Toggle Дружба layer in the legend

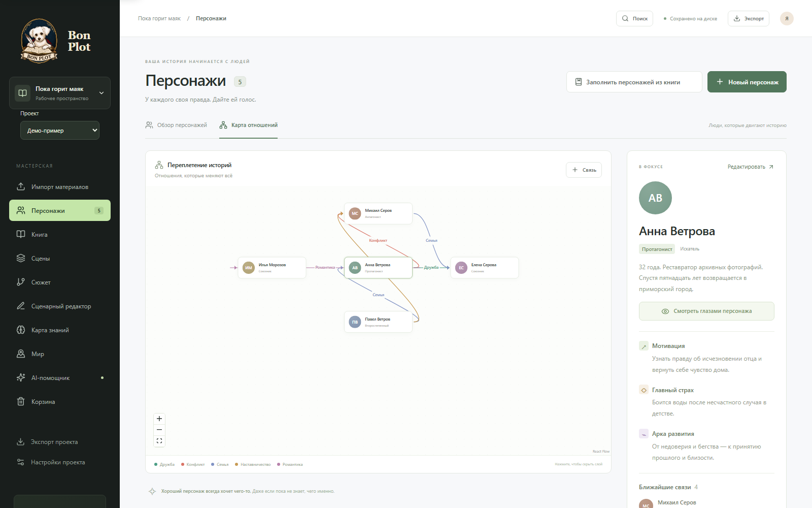[x=164, y=464]
